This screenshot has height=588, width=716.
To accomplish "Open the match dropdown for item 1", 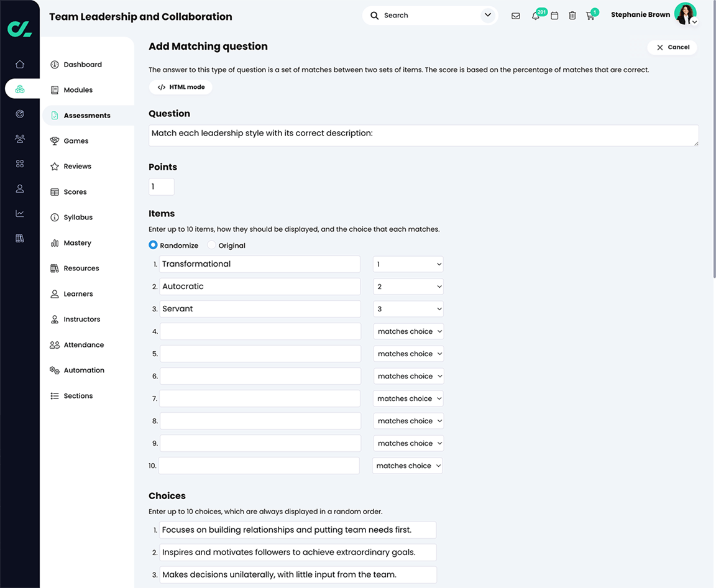I will pos(408,264).
